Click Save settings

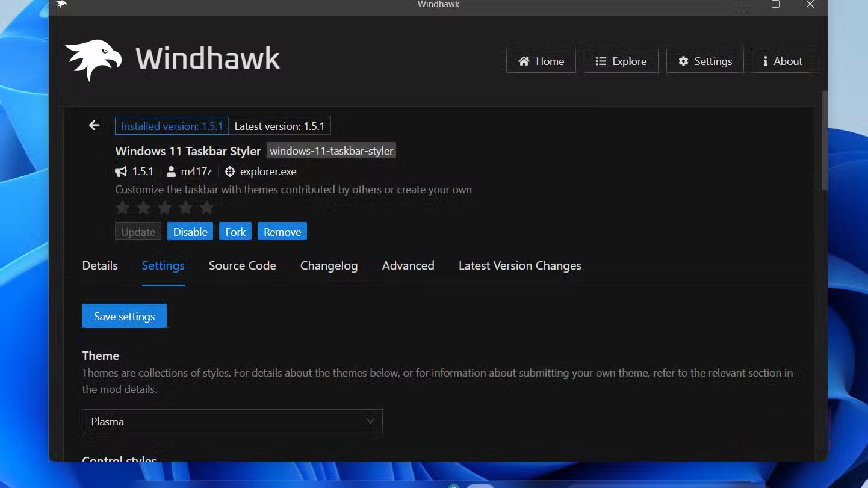pyautogui.click(x=123, y=315)
